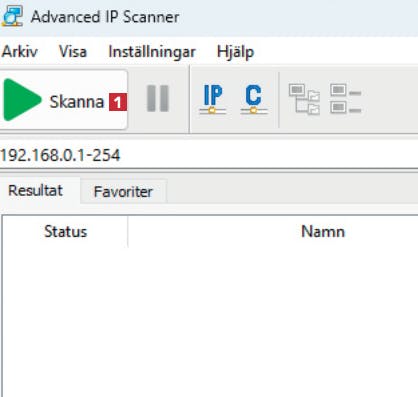The width and height of the screenshot is (418, 397).
Task: Click the blue C subnet class icon
Action: 254,99
